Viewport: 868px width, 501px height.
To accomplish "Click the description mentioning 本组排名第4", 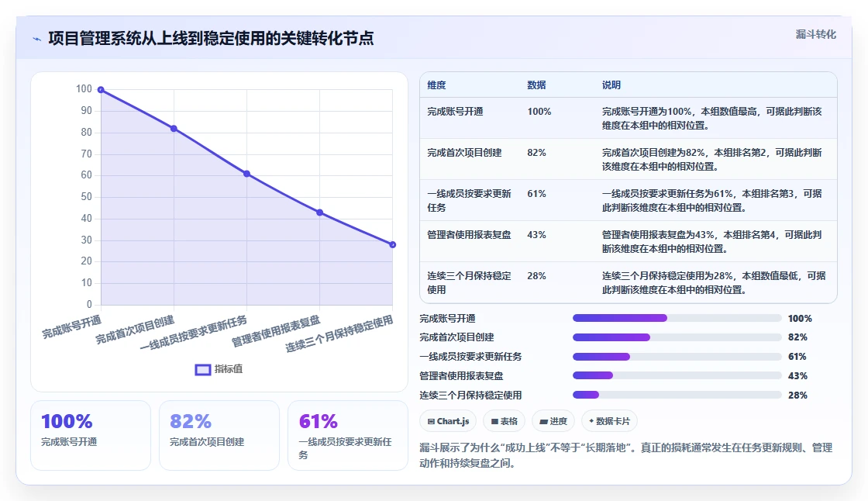I will tap(712, 242).
